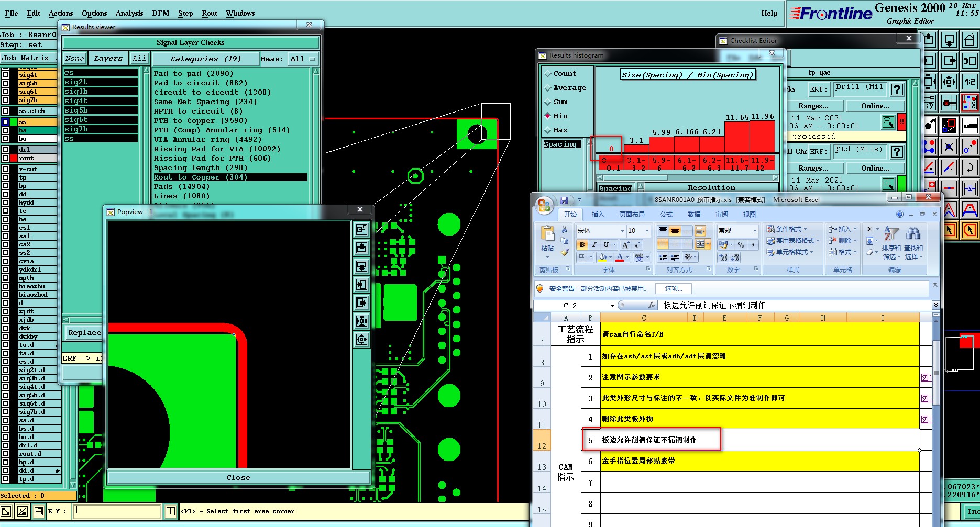This screenshot has height=527, width=980.
Task: Click the zoom-out (arrow down) tool in Genesis toolbar
Action: pyautogui.click(x=949, y=40)
